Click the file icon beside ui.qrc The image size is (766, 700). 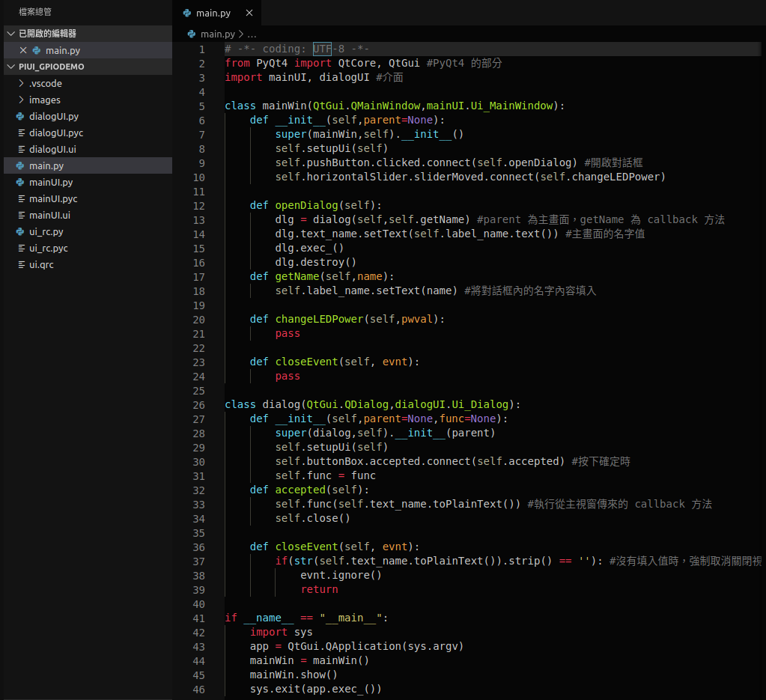coord(21,265)
